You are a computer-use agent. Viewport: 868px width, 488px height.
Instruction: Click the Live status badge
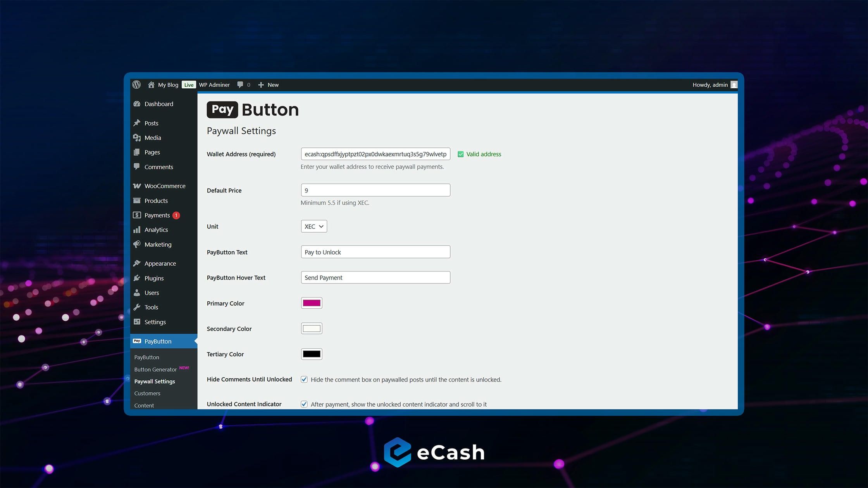189,84
